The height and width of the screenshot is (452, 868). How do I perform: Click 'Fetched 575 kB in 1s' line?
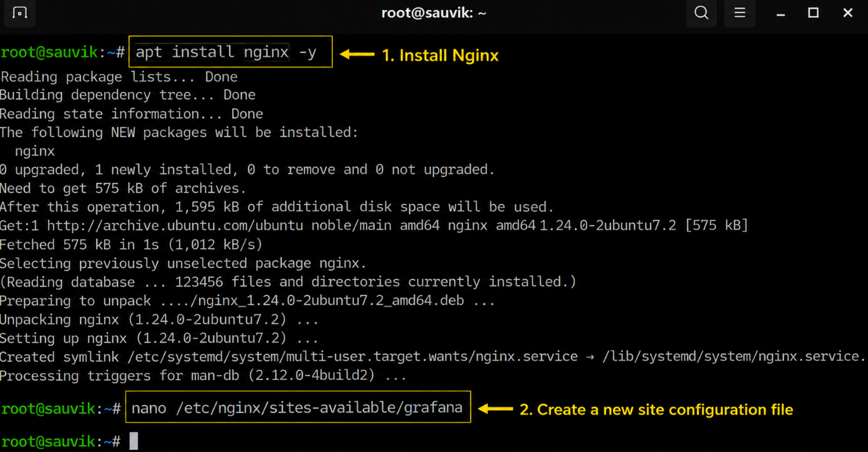click(x=132, y=244)
